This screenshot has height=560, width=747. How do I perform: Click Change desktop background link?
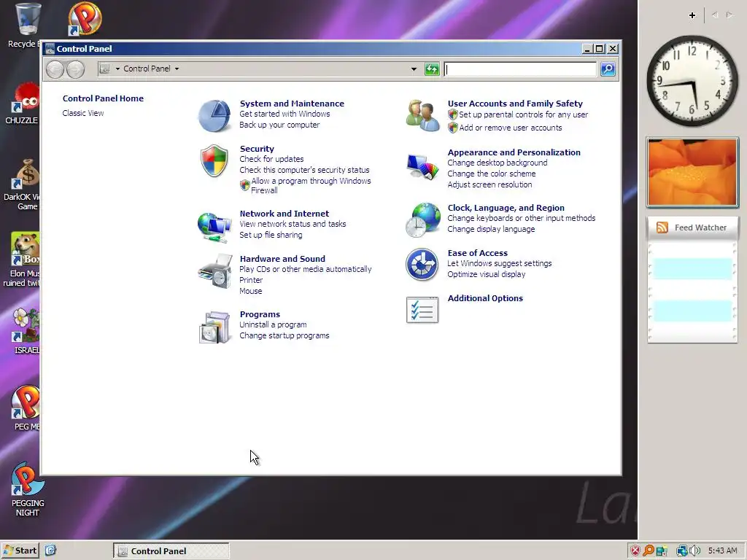[498, 163]
